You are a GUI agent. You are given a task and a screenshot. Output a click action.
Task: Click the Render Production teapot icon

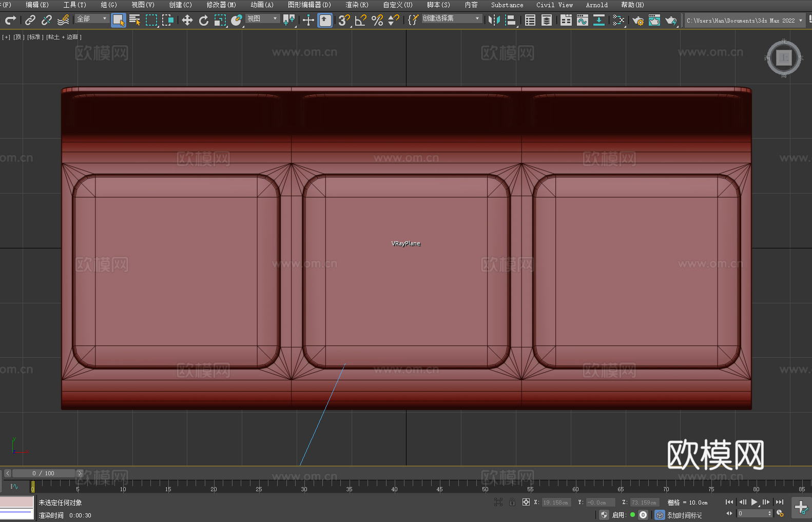click(671, 20)
